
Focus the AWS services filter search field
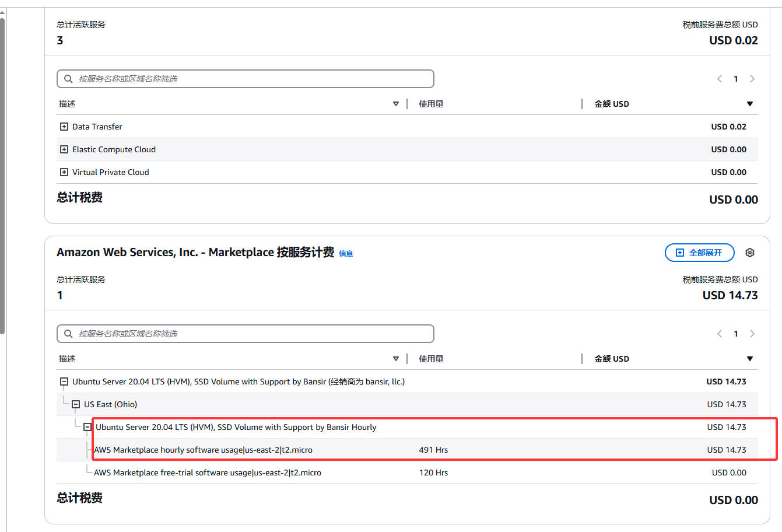click(x=246, y=79)
